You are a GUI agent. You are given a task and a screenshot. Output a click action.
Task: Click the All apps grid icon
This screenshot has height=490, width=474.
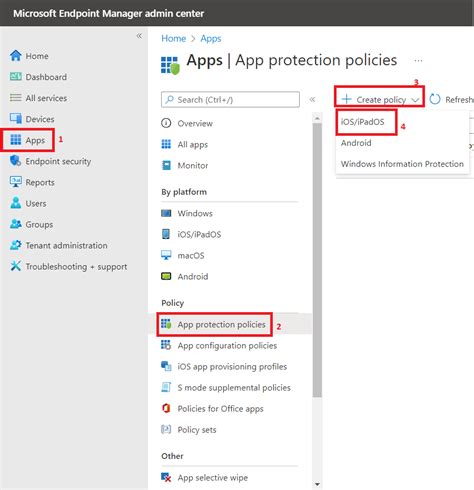pyautogui.click(x=166, y=144)
